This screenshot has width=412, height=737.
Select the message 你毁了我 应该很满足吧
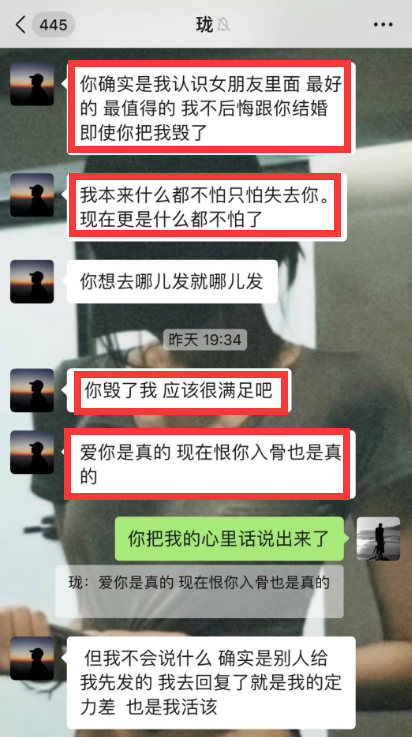pos(179,391)
